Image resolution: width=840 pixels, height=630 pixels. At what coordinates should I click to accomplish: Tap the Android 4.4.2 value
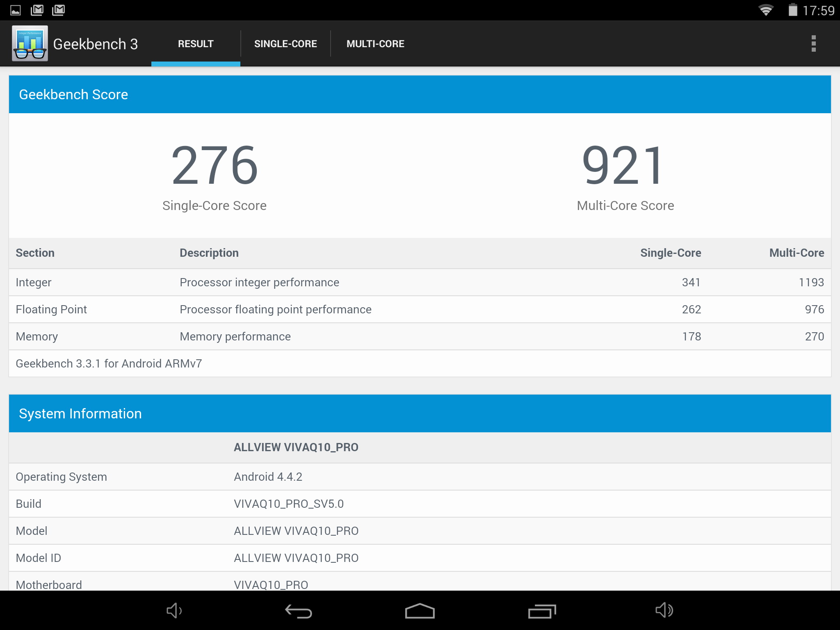[x=268, y=477]
